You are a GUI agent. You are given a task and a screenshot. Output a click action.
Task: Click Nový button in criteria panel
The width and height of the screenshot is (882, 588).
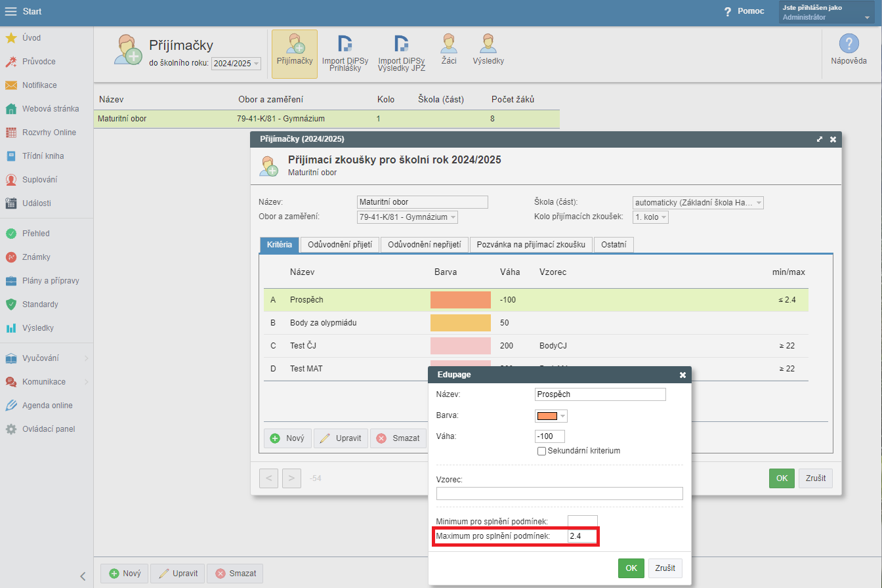point(287,438)
